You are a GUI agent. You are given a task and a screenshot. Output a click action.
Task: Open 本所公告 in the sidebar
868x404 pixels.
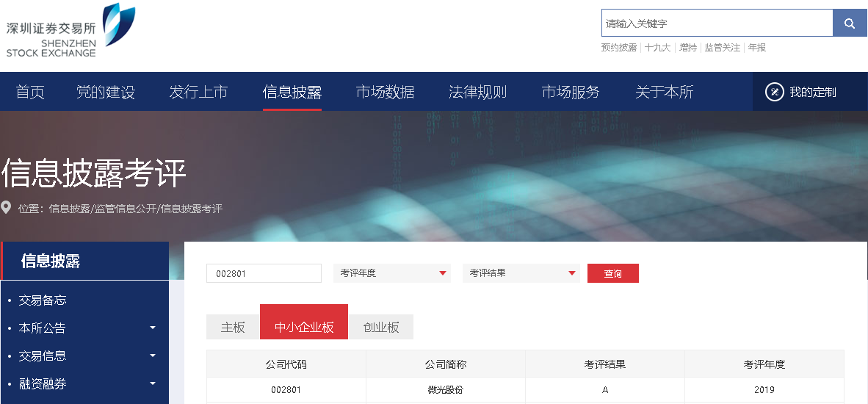42,328
